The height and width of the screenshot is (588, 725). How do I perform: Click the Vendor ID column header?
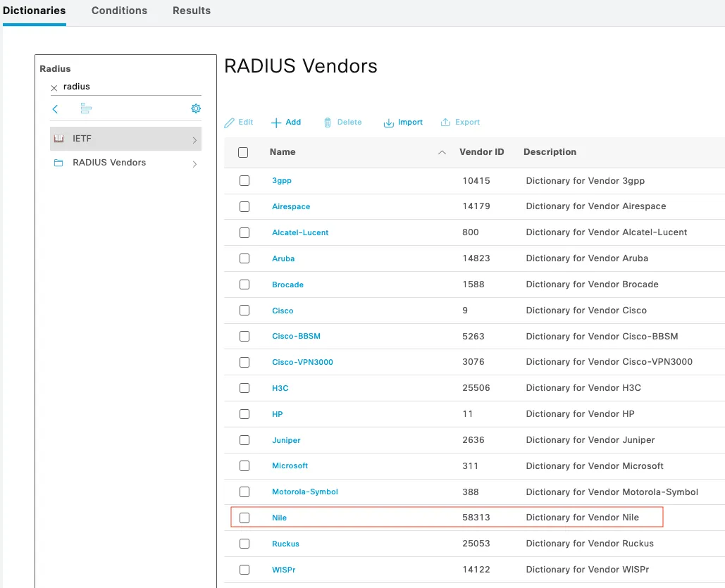[x=481, y=152]
